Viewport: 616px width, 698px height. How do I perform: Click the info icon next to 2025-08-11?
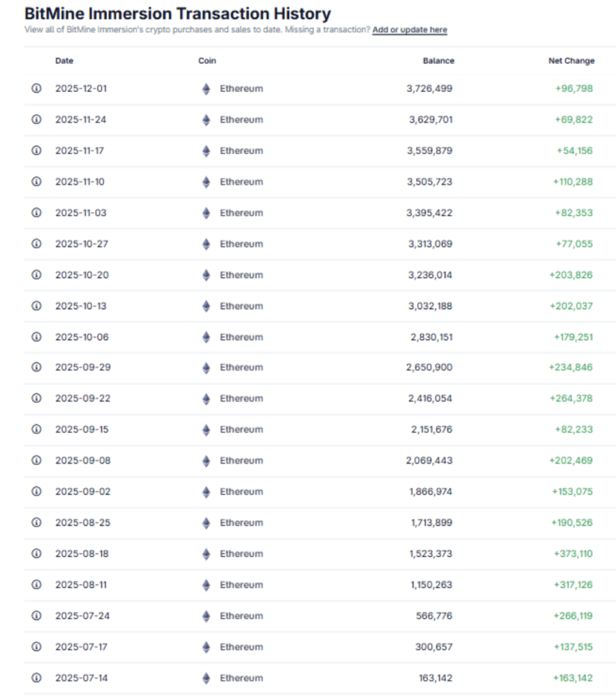coord(35,584)
